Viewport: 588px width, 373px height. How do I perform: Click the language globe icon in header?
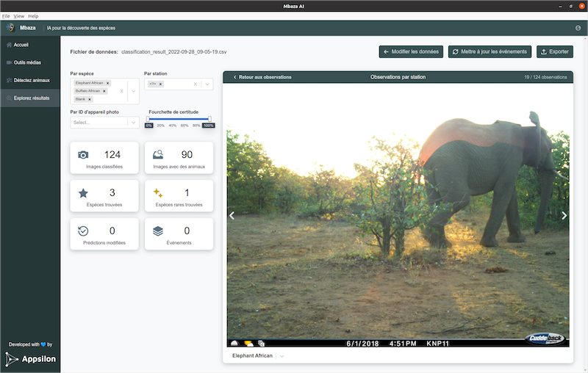[x=578, y=28]
